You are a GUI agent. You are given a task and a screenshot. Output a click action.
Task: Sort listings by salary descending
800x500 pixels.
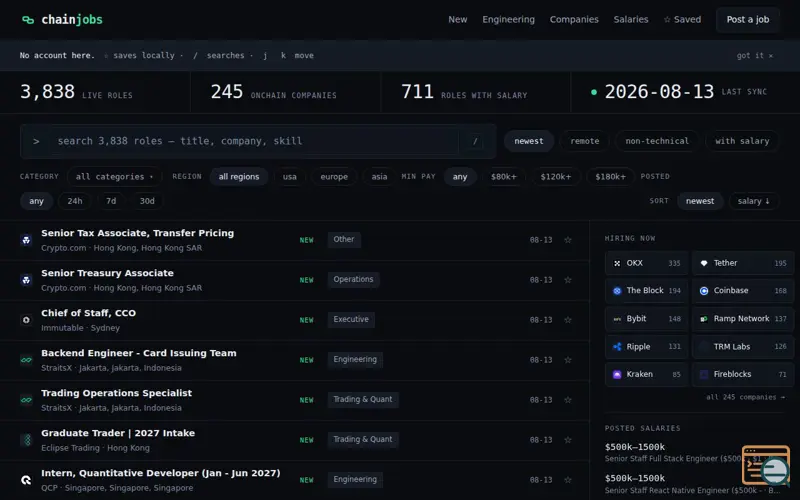753,201
